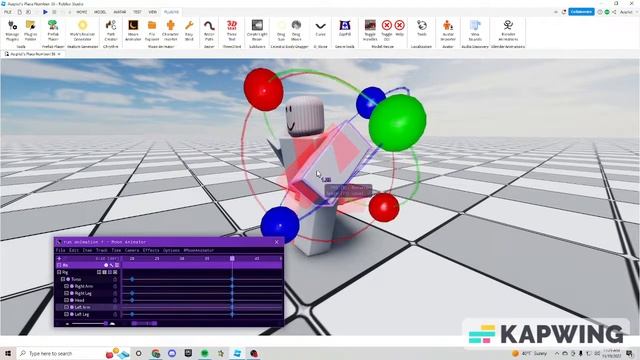
Task: Open the Bezier Path plugin
Action: coord(209,31)
